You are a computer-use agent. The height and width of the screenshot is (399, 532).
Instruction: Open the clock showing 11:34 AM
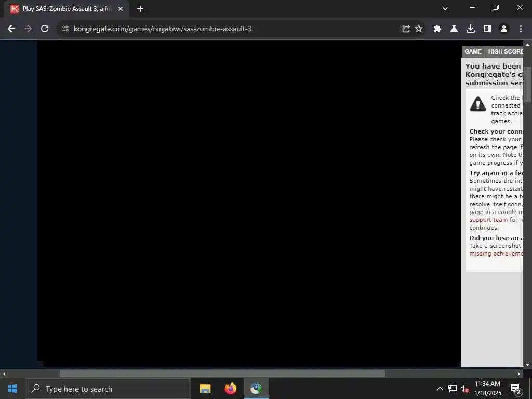point(487,389)
